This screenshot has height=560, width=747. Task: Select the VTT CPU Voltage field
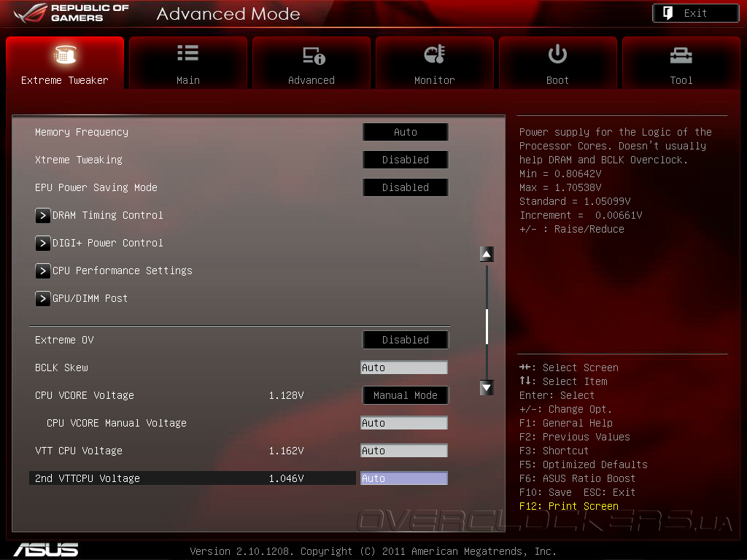[404, 450]
